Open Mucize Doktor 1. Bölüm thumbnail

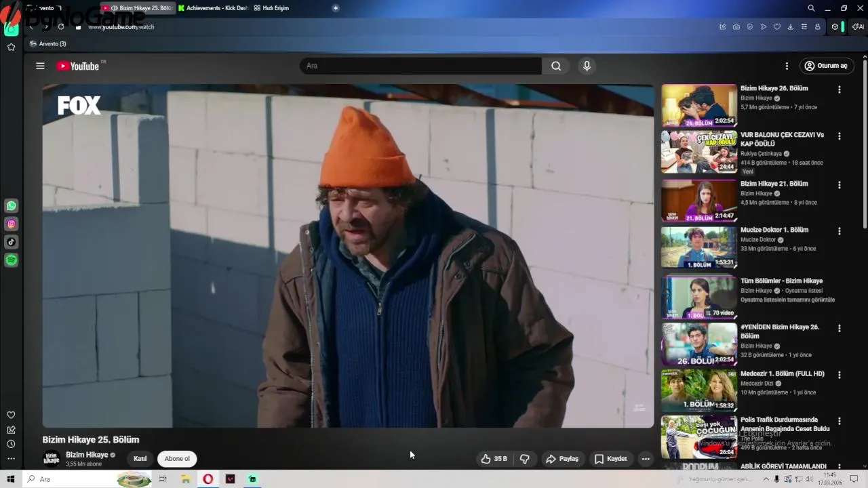(699, 247)
